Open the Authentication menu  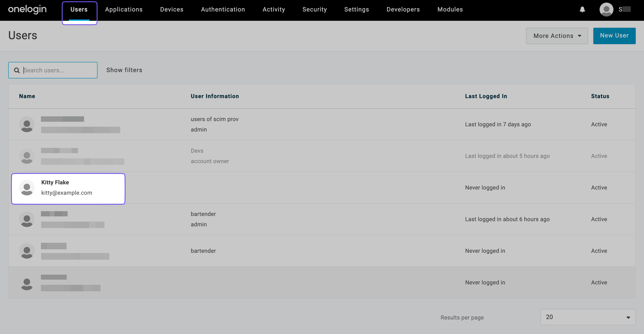[x=223, y=10]
